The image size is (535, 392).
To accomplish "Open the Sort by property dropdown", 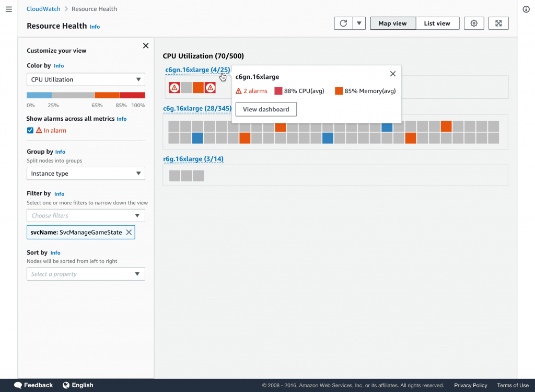I will click(x=85, y=274).
